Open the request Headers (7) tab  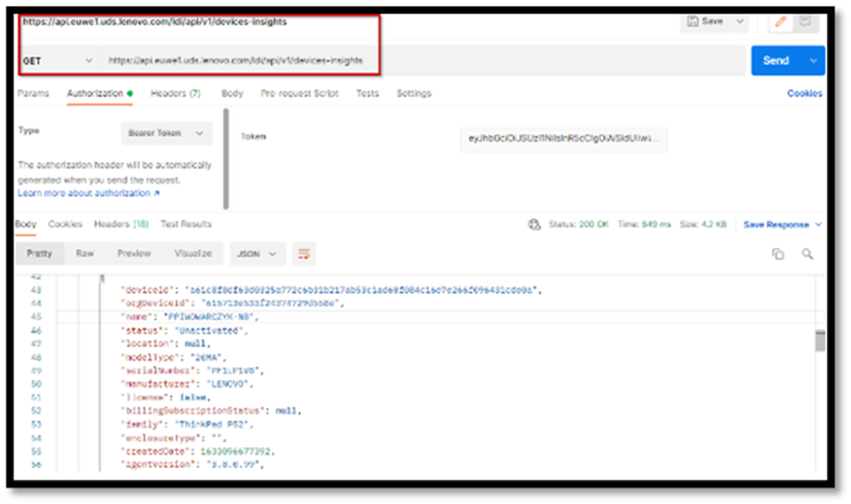click(176, 93)
